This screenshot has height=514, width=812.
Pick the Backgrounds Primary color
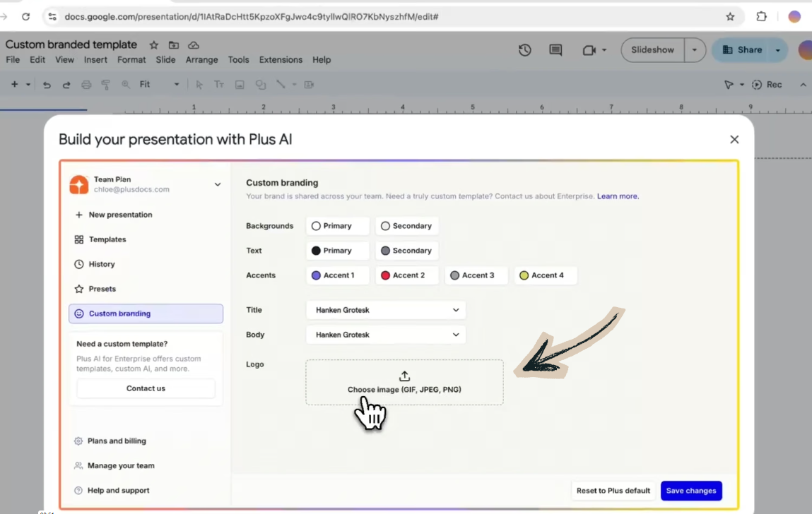[338, 226]
